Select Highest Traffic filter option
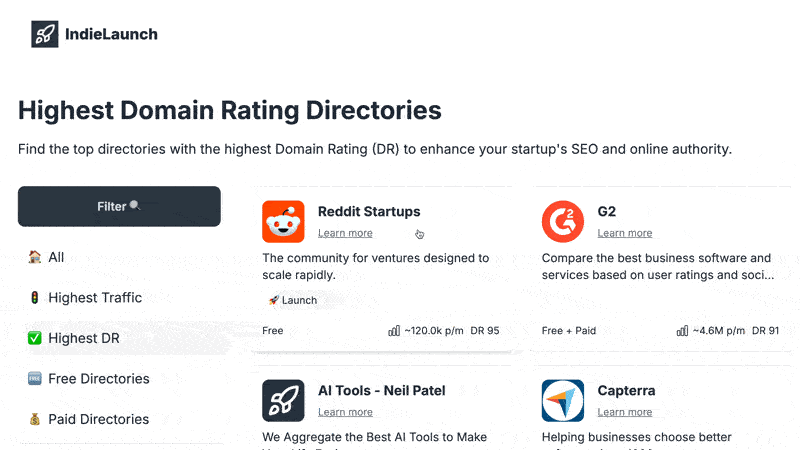The image size is (800, 450). pyautogui.click(x=95, y=298)
